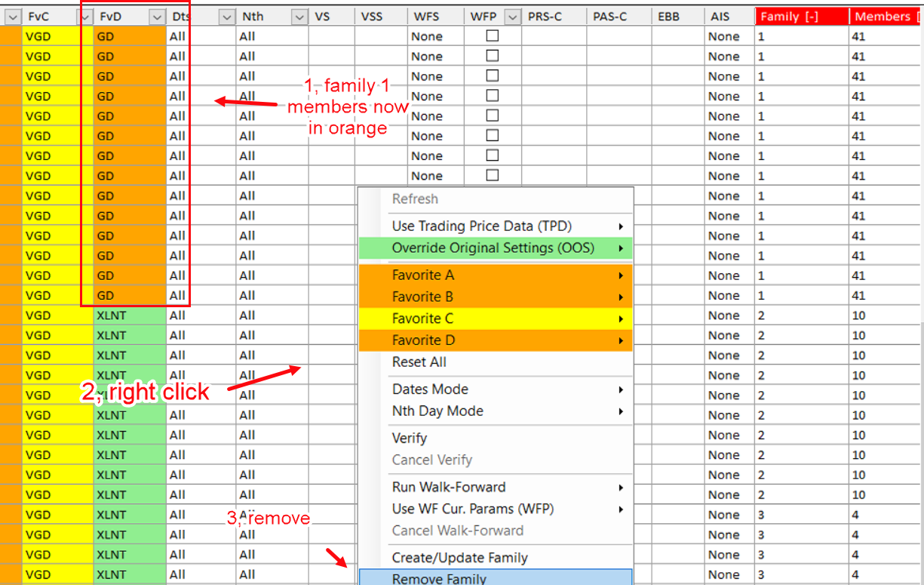Click Reset All in the context menu
This screenshot has width=924, height=585.
point(419,362)
